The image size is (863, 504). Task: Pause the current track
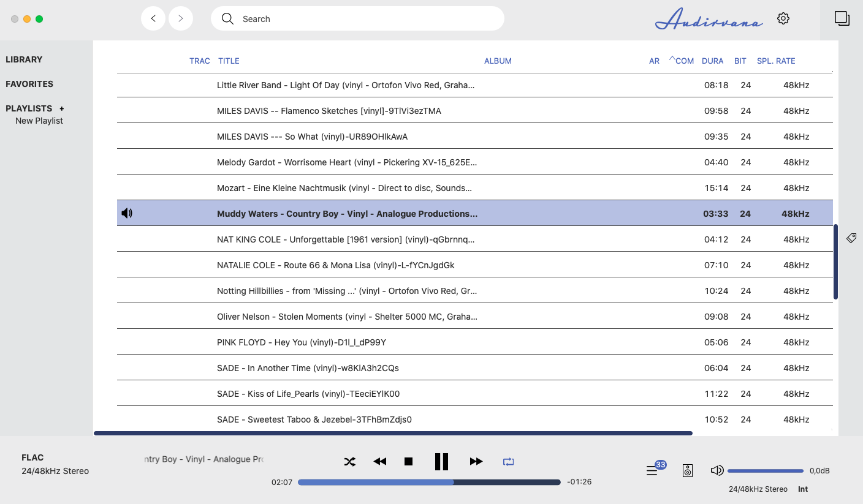pos(441,462)
